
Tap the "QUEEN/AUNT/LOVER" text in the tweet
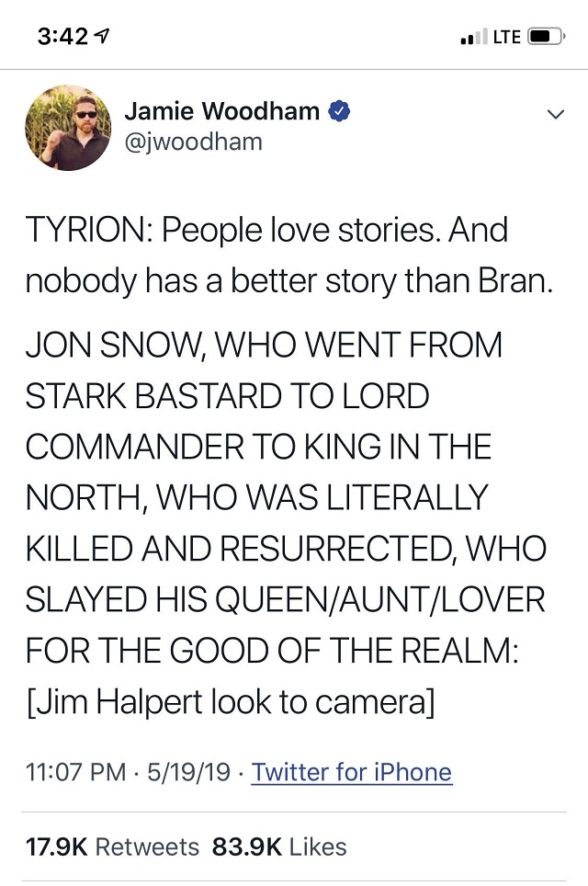pos(409,600)
